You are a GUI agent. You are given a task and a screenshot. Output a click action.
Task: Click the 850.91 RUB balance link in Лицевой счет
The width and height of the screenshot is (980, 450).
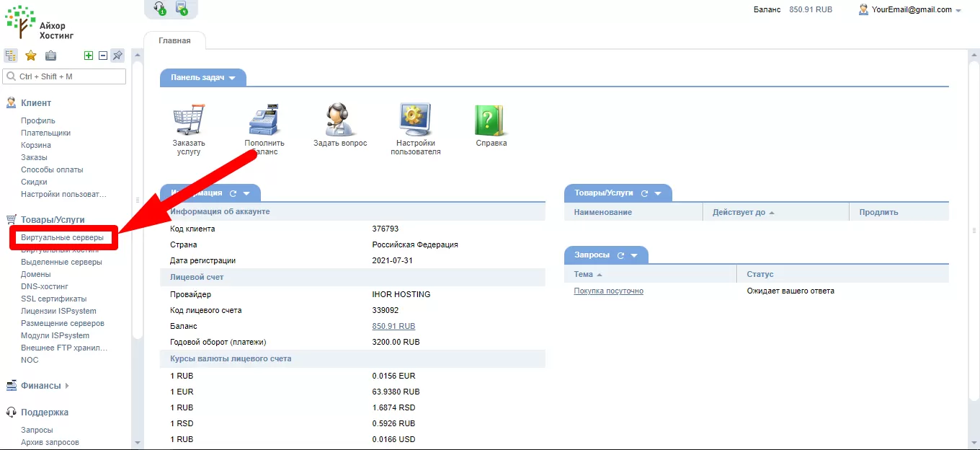(x=393, y=327)
